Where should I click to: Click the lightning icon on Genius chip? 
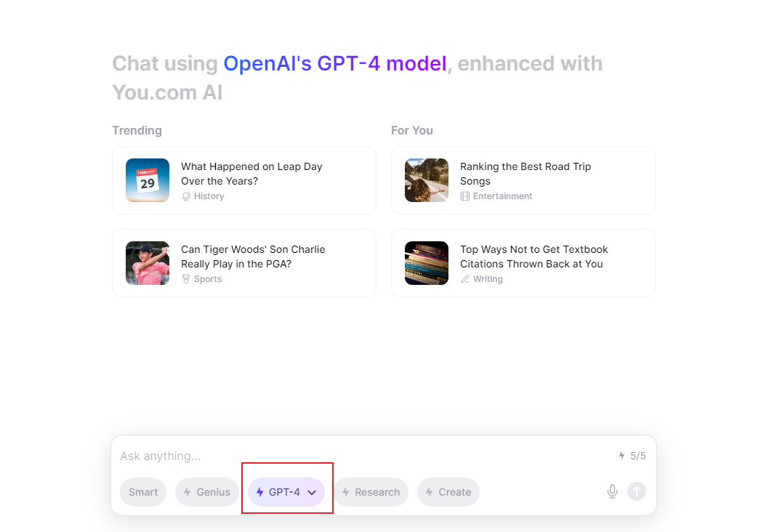[x=187, y=492]
